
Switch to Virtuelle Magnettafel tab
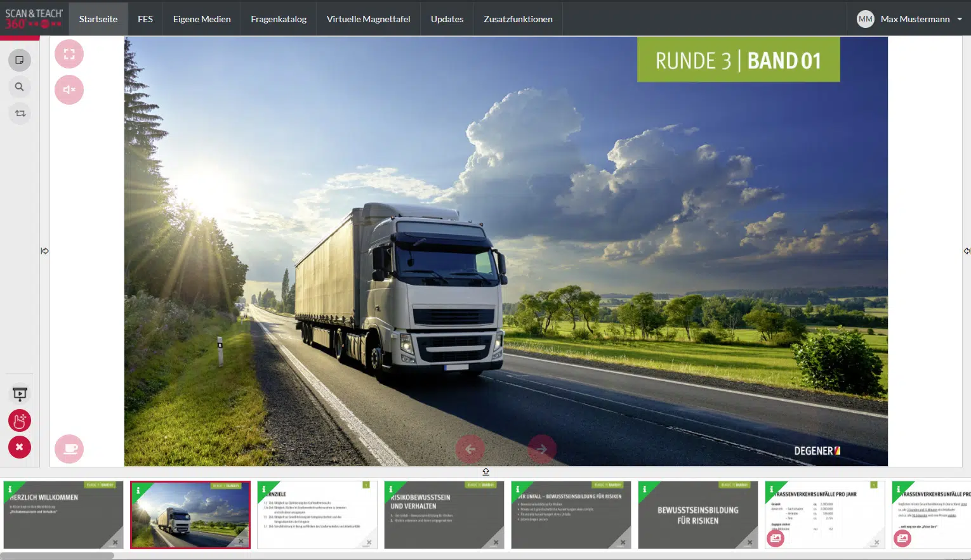pos(368,19)
